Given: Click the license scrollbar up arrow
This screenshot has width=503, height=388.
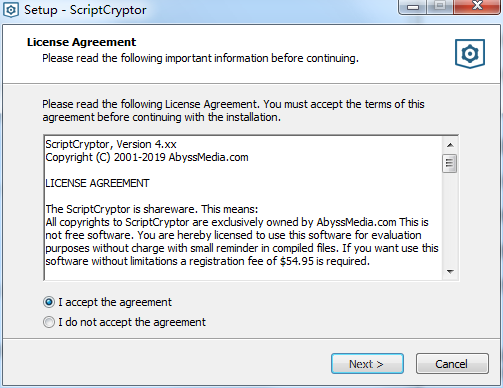Looking at the screenshot, I should click(450, 145).
